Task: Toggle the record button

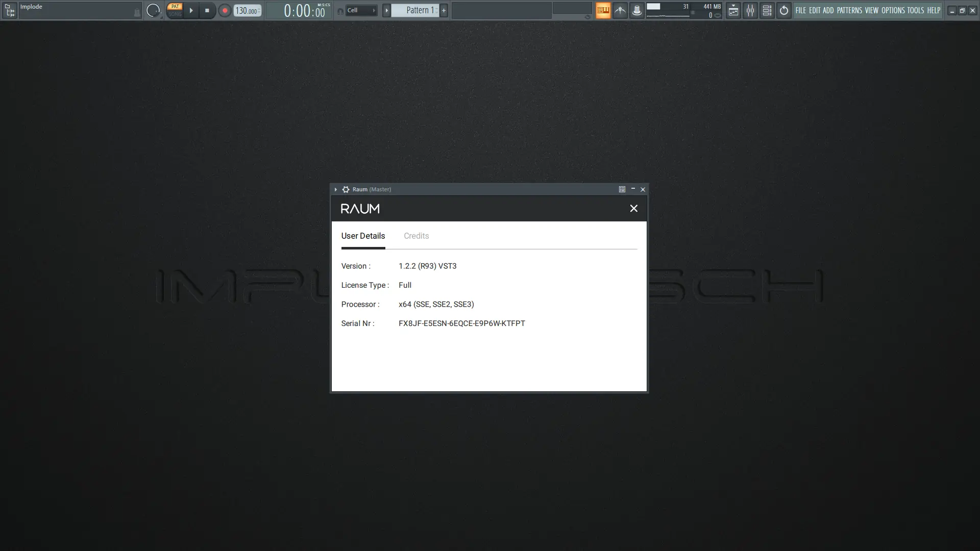Action: click(x=225, y=10)
